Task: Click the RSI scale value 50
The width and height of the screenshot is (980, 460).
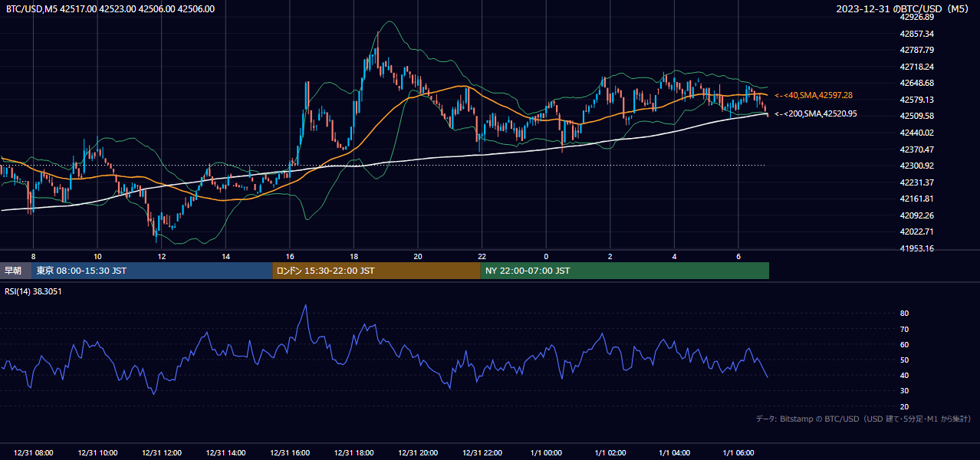Action: click(905, 360)
